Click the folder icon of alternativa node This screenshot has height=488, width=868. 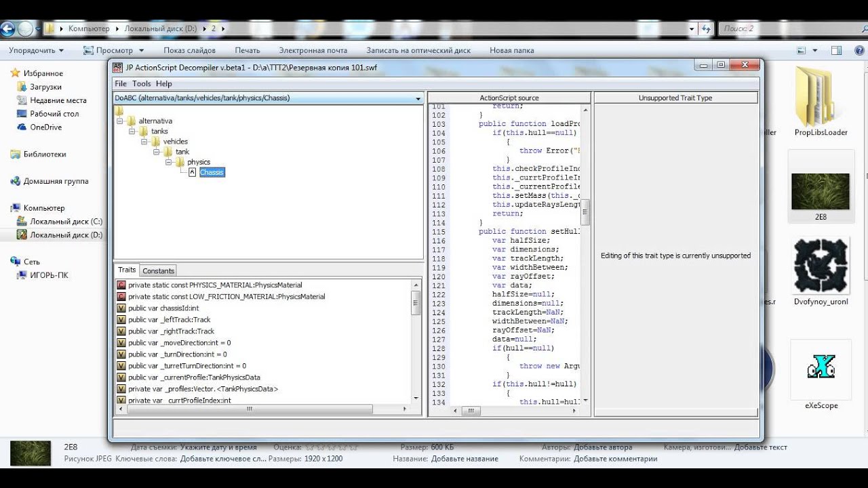(x=132, y=121)
